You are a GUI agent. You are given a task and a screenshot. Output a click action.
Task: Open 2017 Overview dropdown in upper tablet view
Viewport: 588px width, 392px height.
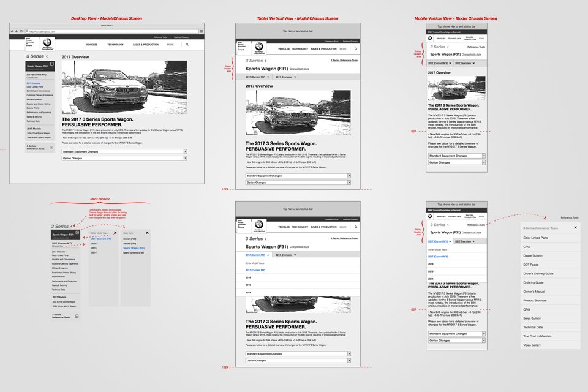[286, 77]
